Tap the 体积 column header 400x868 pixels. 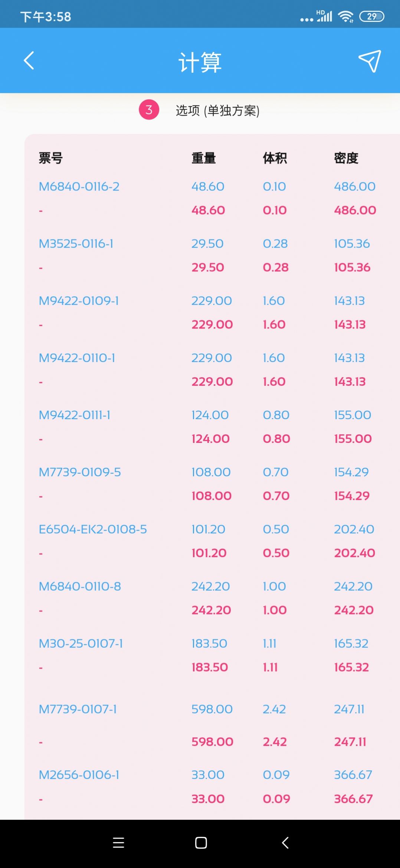275,158
